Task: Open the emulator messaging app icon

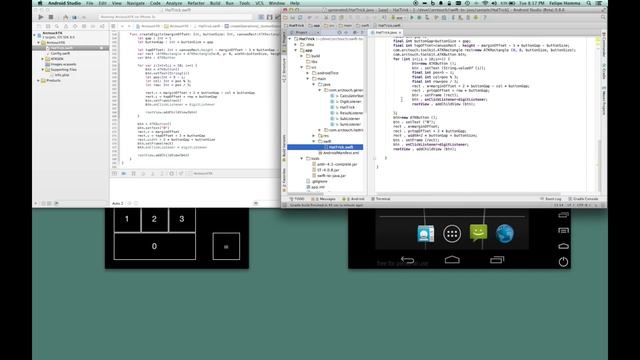Action: point(478,233)
